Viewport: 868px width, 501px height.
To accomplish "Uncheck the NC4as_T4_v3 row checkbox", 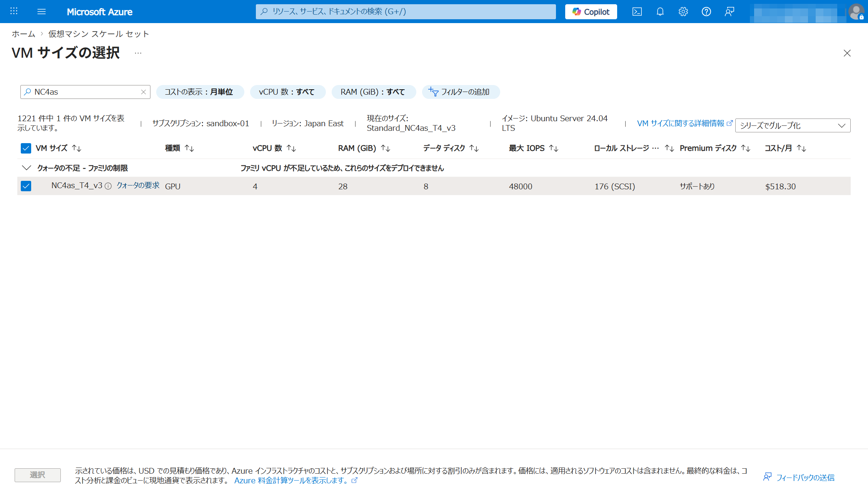I will click(26, 186).
